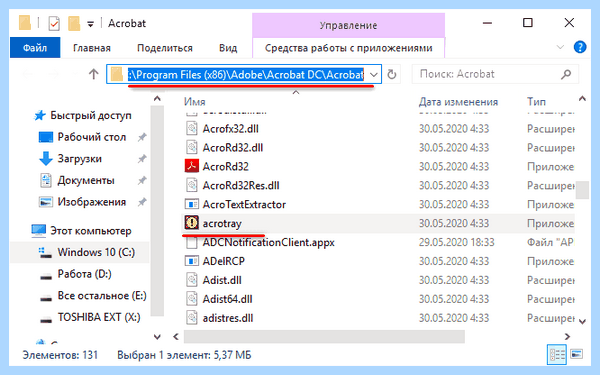Select the AcroRd32.dll file
Image resolution: width=600 pixels, height=375 pixels.
[x=233, y=148]
